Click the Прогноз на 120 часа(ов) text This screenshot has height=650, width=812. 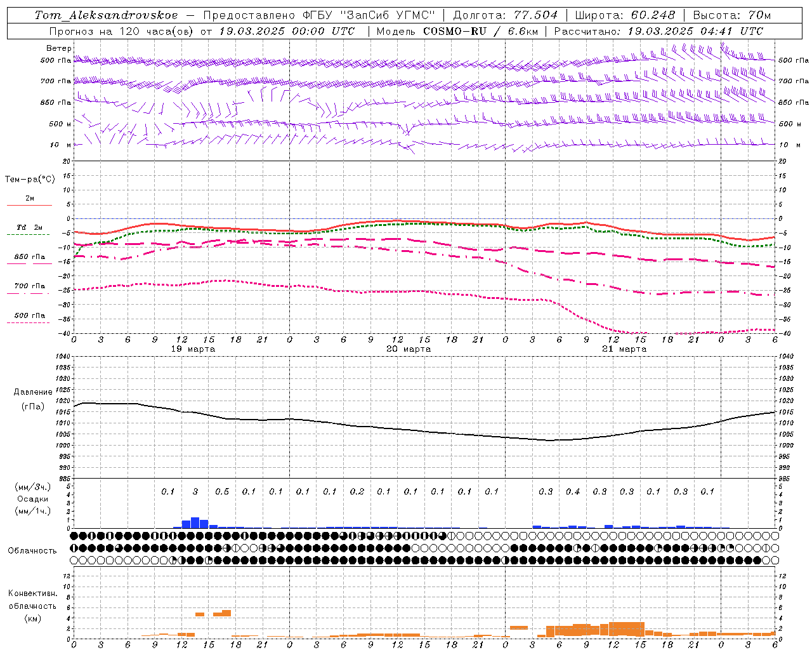pos(122,31)
